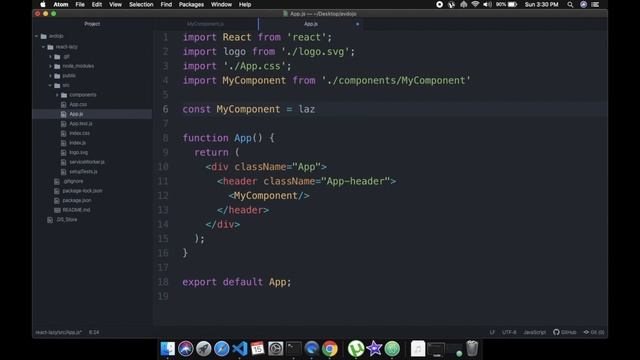Open the Atom application menu
640x360 pixels.
[x=61, y=4]
